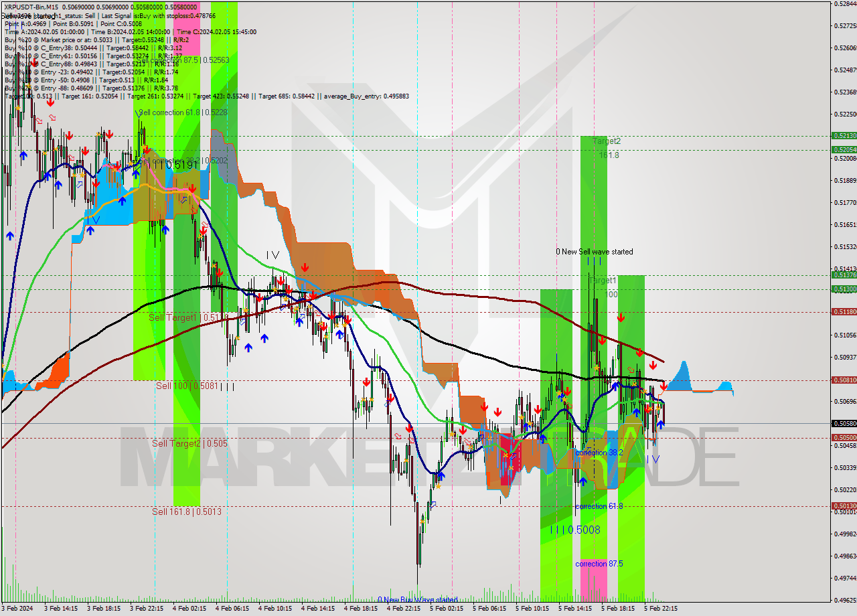Click the 'correction 38.2' label
857x616 pixels.
tap(599, 453)
